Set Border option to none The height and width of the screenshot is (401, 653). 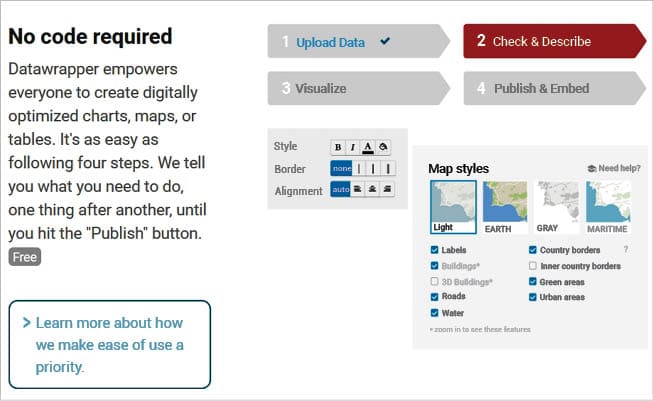pyautogui.click(x=341, y=168)
